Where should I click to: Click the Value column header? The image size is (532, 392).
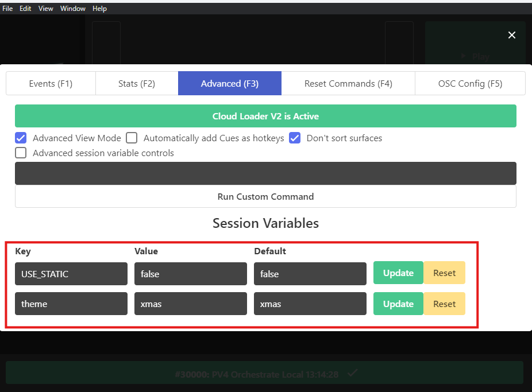[147, 251]
